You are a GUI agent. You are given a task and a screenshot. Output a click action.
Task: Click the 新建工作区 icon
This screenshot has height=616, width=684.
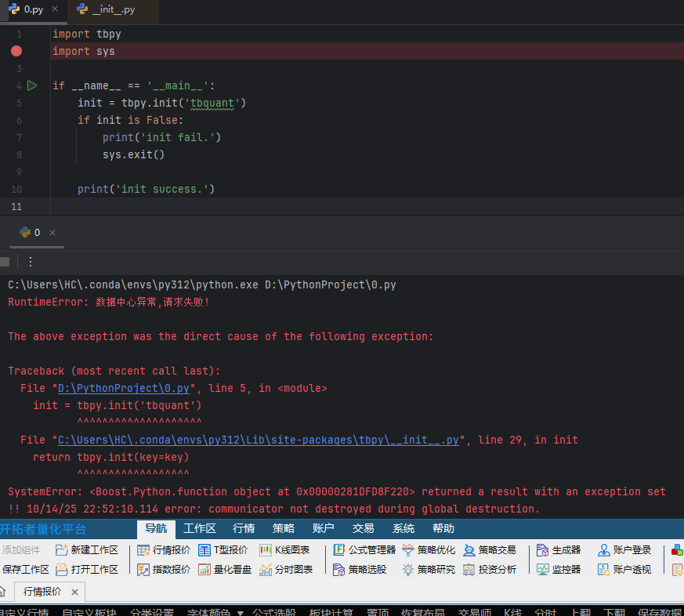pos(62,550)
